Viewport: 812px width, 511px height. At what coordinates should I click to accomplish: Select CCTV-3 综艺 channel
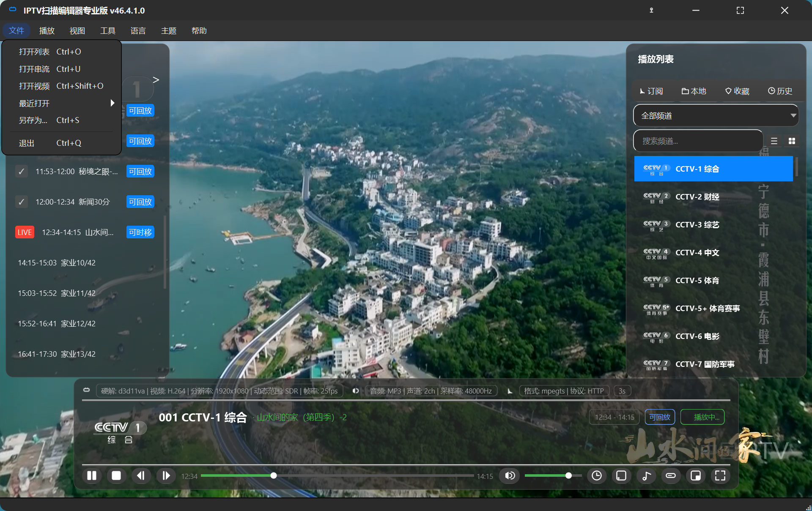(x=713, y=224)
